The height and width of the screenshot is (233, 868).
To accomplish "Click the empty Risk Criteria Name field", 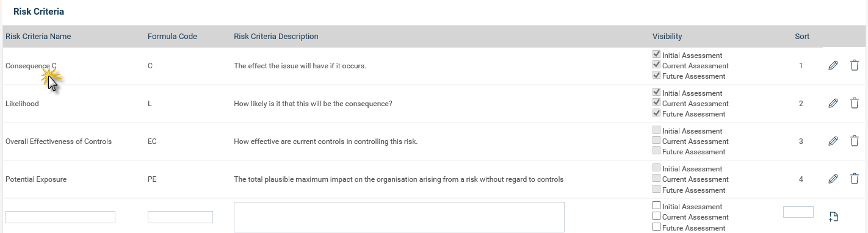I will pos(60,217).
